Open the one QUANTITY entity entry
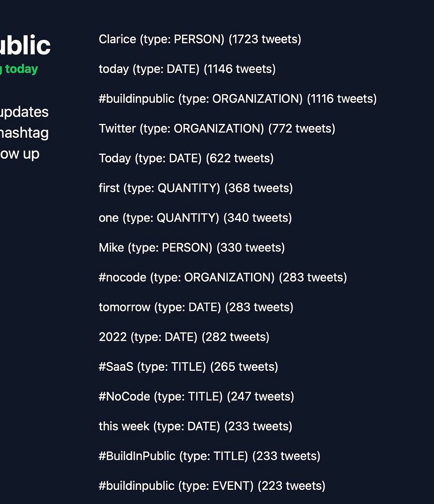 pyautogui.click(x=195, y=218)
